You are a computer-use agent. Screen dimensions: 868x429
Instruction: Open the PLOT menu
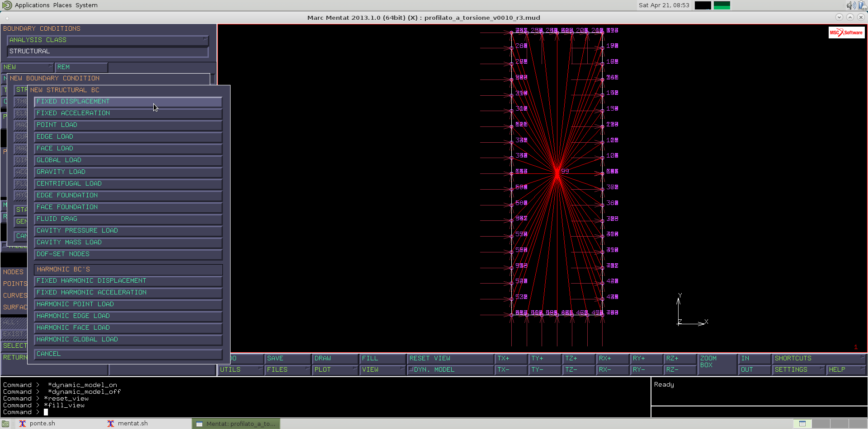coord(335,370)
